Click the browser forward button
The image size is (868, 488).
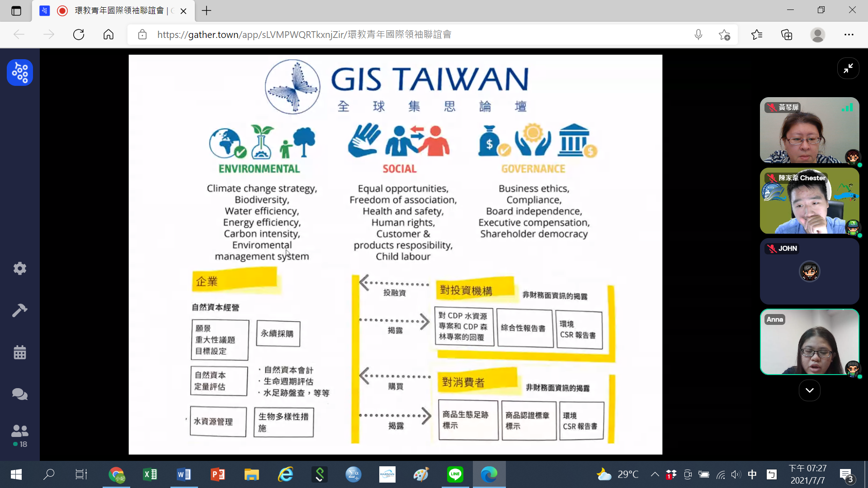pos(49,34)
